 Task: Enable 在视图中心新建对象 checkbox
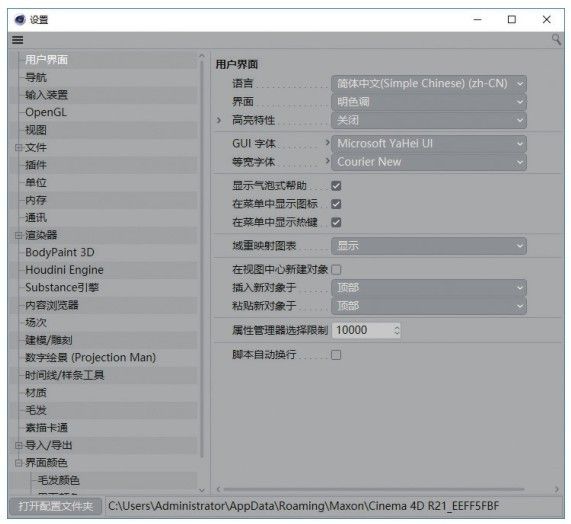click(x=336, y=270)
